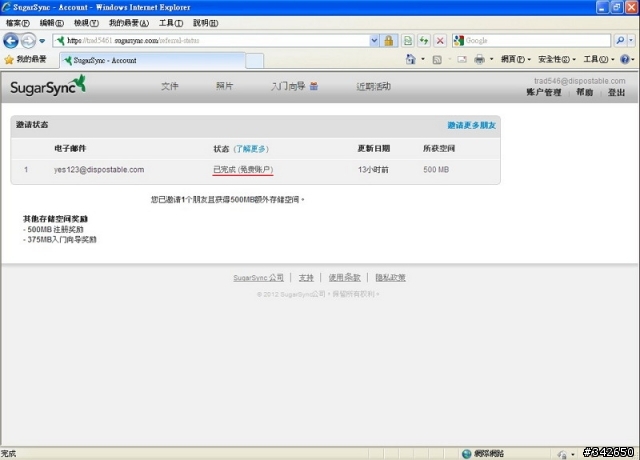Click the 13小时前 updated date cell
The image size is (640, 460).
[x=373, y=170]
